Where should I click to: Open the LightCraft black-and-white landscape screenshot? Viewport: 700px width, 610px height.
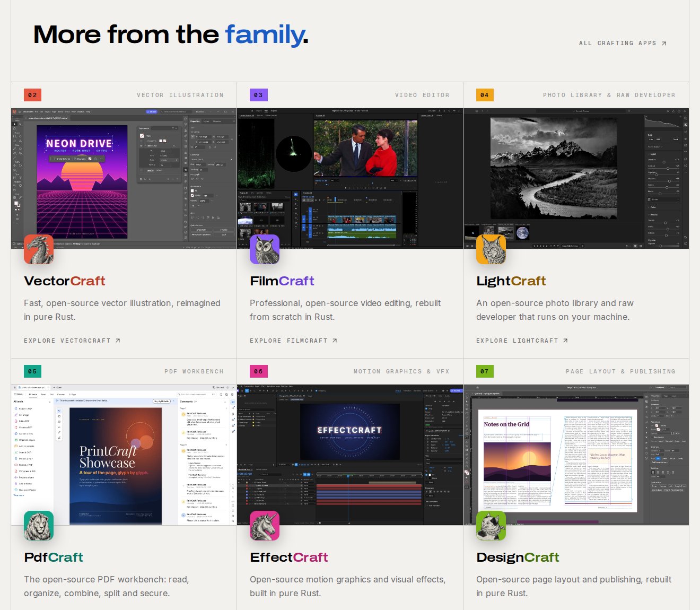576,179
